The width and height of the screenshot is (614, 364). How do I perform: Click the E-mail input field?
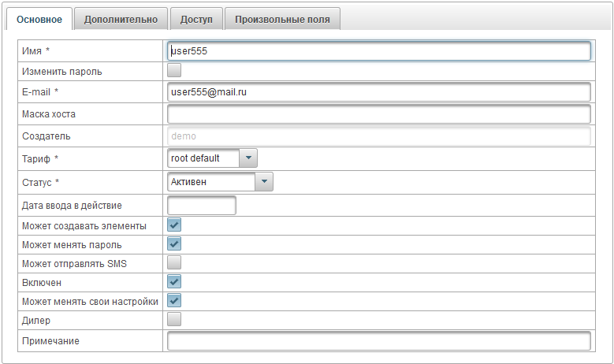coord(378,92)
